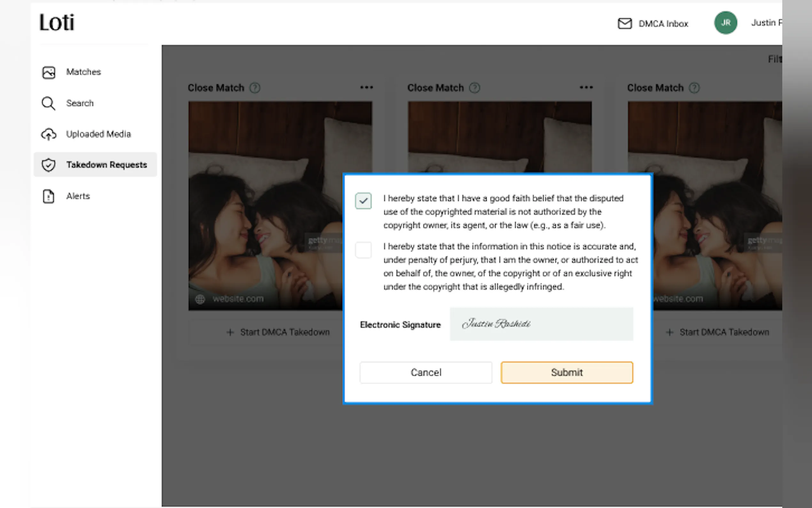812x508 pixels.
Task: Click the Electronic Signature field
Action: pos(541,324)
